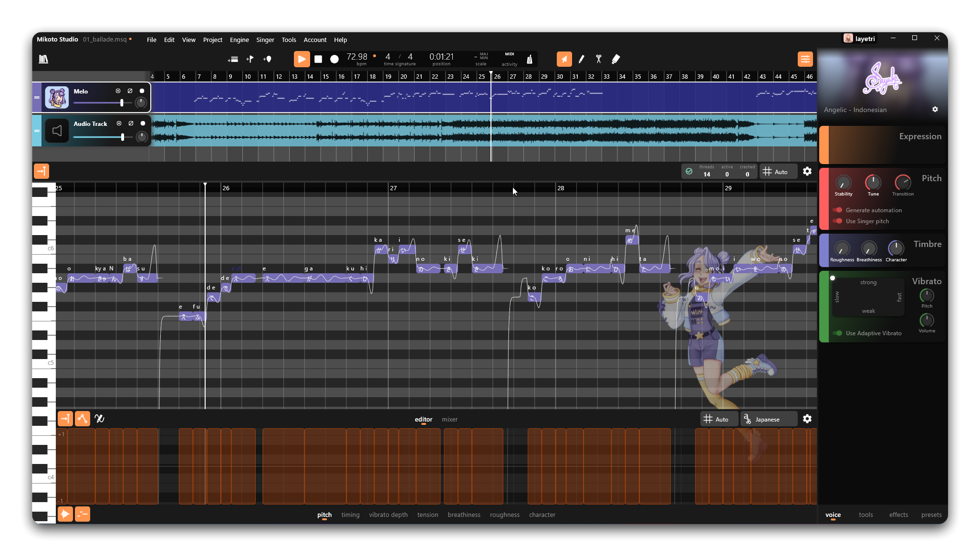The image size is (980, 556).
Task: Open the track library icon top left
Action: point(43,59)
